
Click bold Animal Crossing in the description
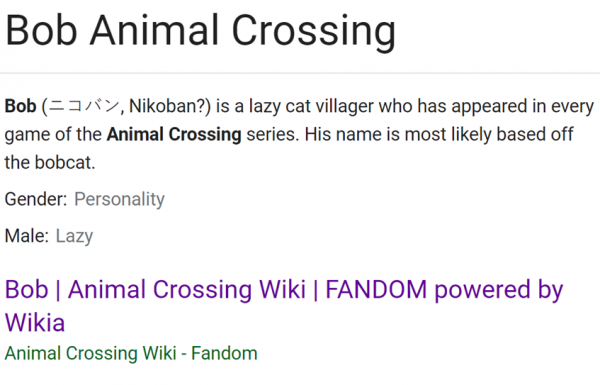174,135
